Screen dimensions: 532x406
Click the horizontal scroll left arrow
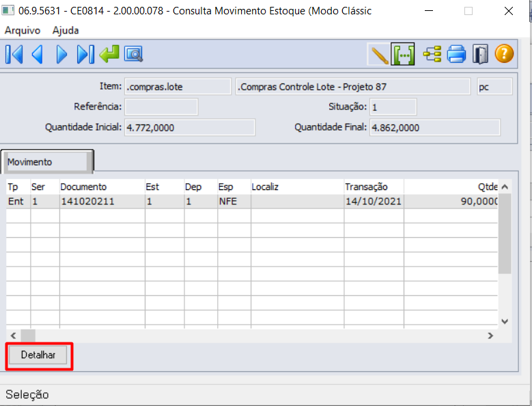13,336
